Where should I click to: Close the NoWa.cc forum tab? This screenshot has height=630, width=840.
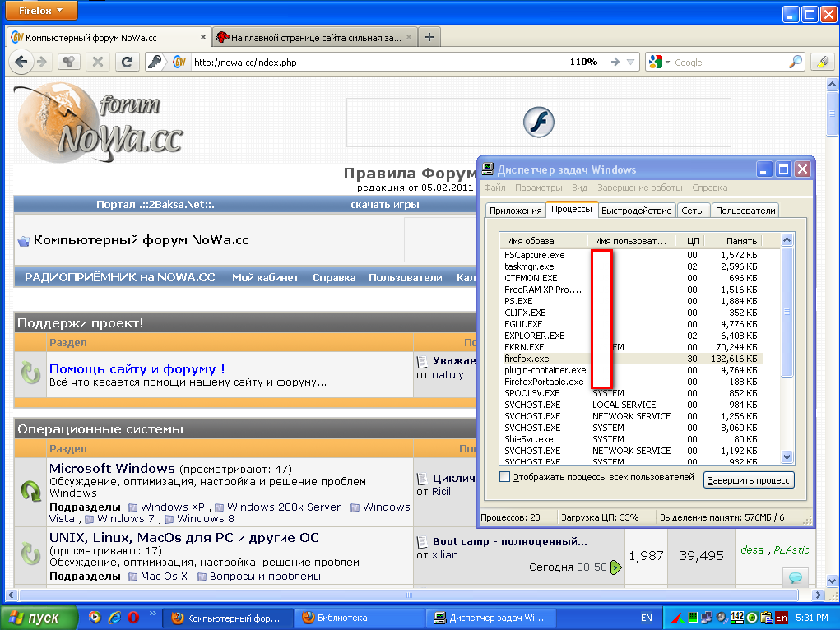[x=202, y=37]
